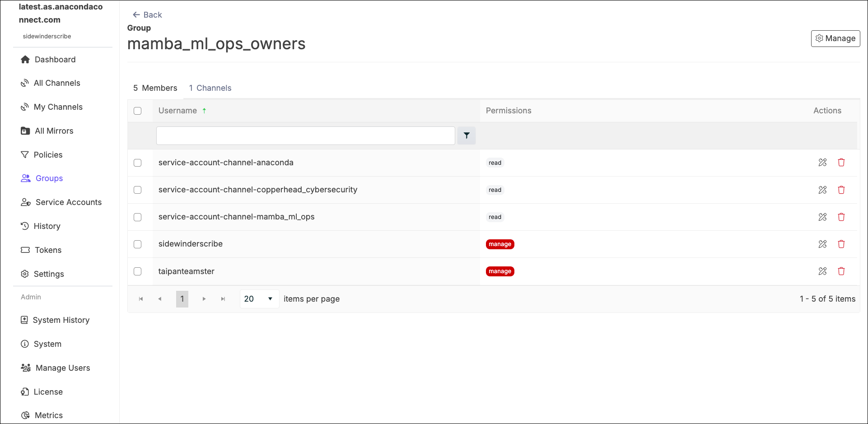Viewport: 868px width, 424px height.
Task: Click the filter funnel icon beside the username field
Action: [x=467, y=135]
